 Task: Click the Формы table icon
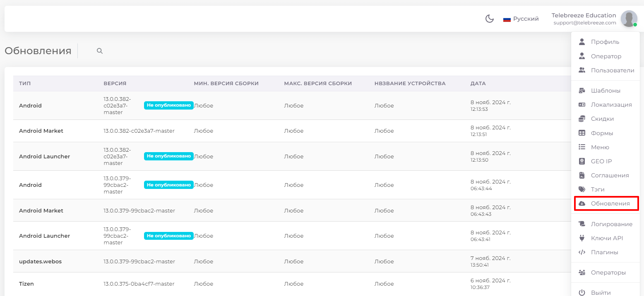tap(582, 133)
